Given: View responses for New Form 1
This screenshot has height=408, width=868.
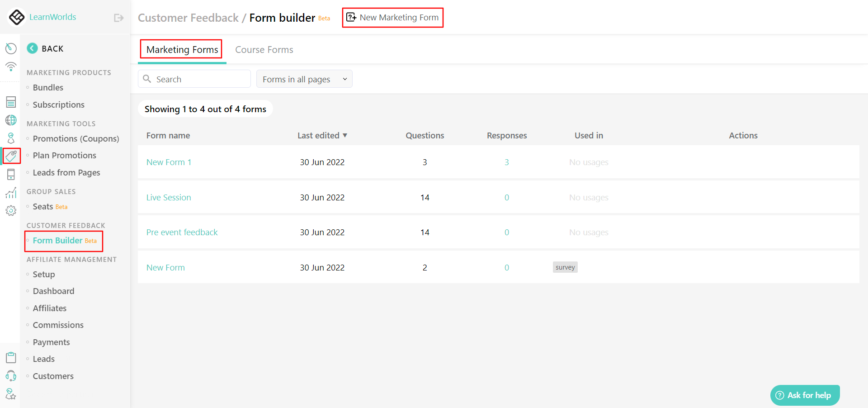Looking at the screenshot, I should 507,162.
